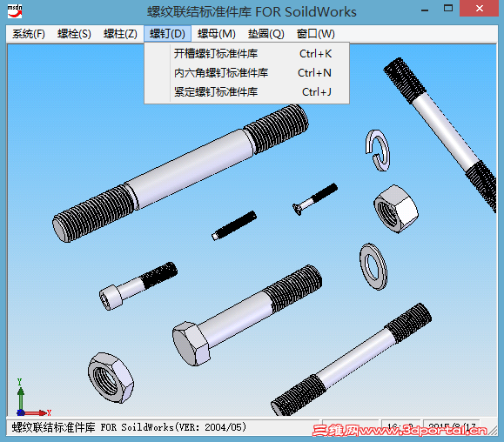The width and height of the screenshot is (504, 442).
Task: Open the 窗口(W) menu
Action: pos(316,34)
